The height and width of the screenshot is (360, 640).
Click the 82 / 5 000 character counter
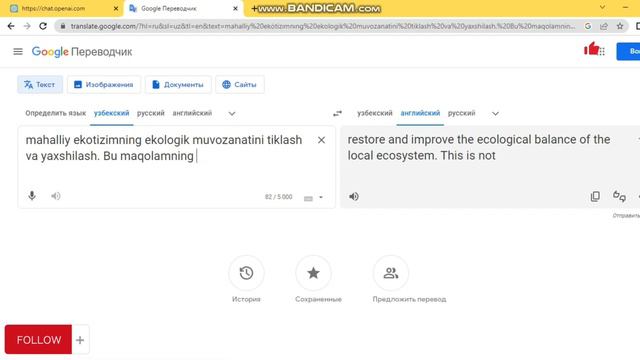(278, 197)
